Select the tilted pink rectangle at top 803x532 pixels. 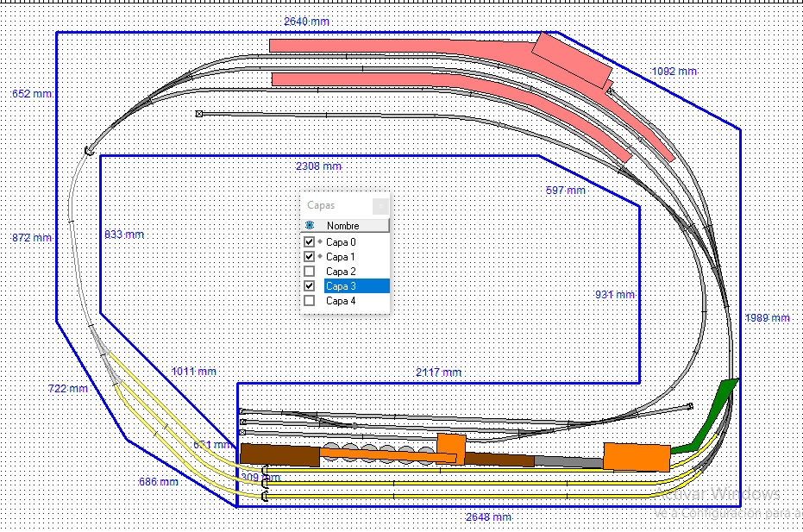(572, 59)
